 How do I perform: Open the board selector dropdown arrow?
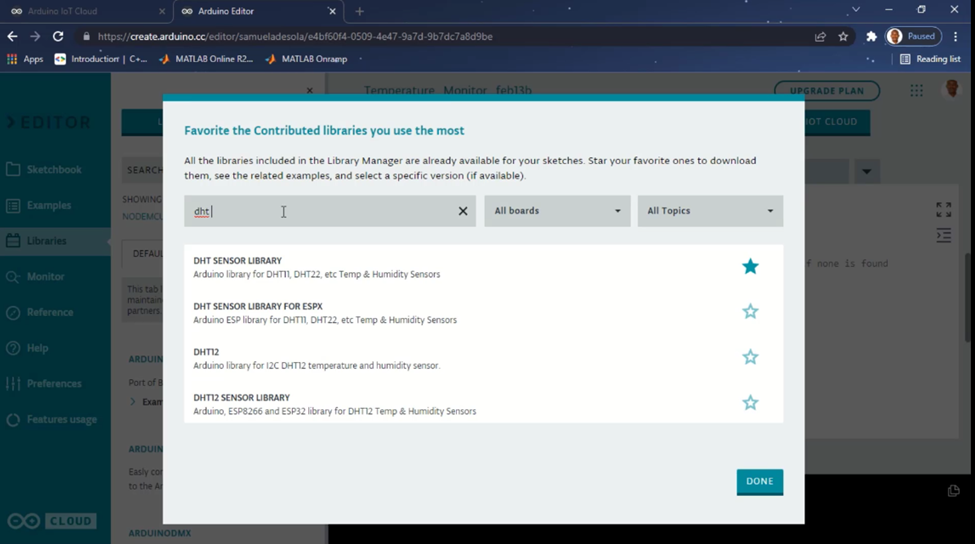(x=866, y=171)
